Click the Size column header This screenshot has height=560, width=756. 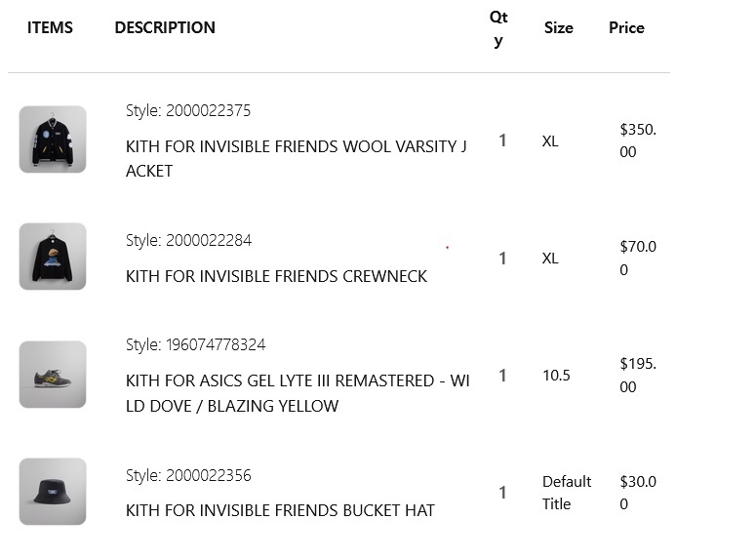[x=559, y=27]
